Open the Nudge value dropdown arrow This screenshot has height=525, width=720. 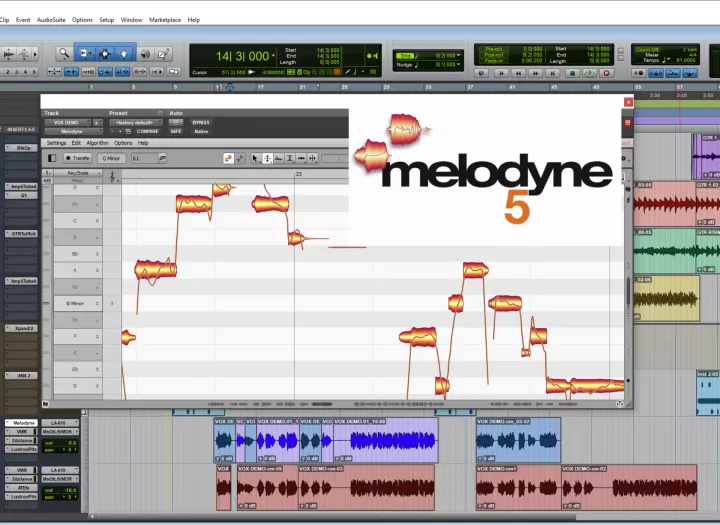(x=459, y=65)
